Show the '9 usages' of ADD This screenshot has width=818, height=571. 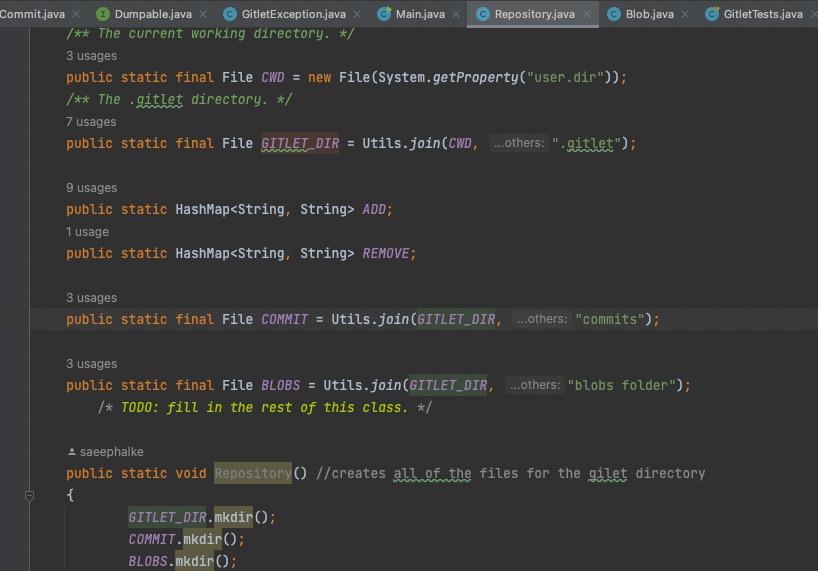tap(91, 188)
